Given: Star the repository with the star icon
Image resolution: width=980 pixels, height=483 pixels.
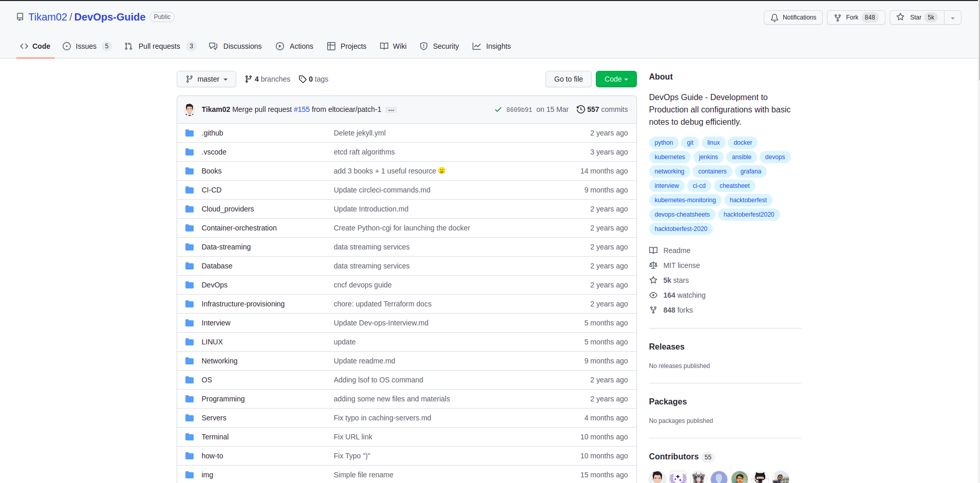Looking at the screenshot, I should 900,17.
